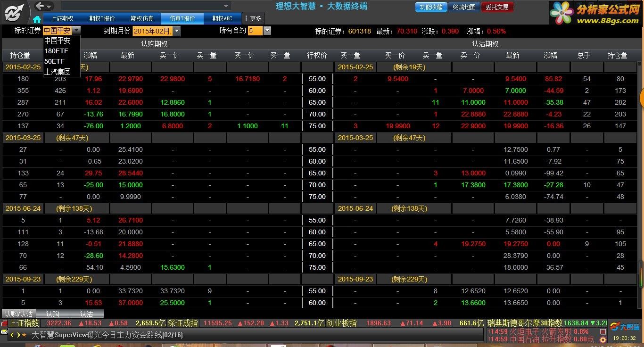Switch to the 上证期权 tab

[62, 18]
